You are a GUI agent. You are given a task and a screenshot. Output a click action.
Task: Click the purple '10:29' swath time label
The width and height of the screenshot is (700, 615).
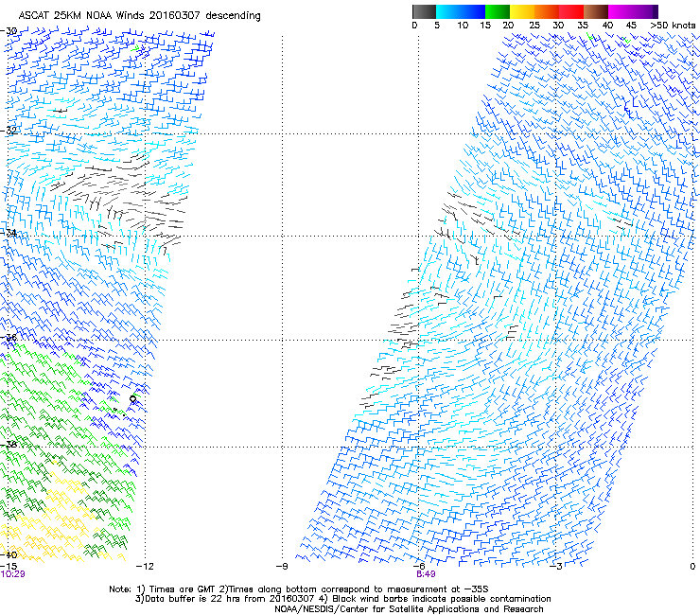13,574
